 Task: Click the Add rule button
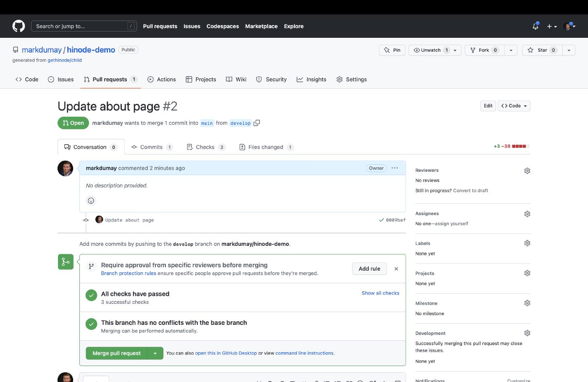click(370, 269)
